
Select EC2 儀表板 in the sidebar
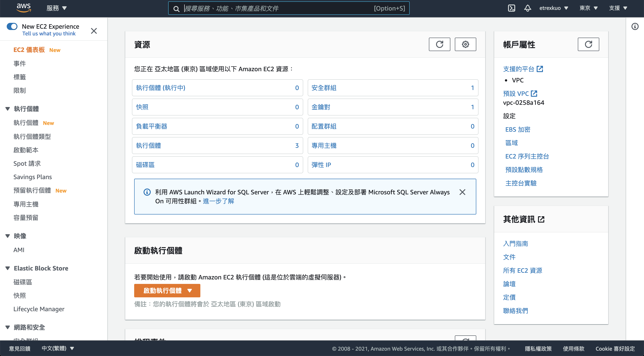point(29,50)
